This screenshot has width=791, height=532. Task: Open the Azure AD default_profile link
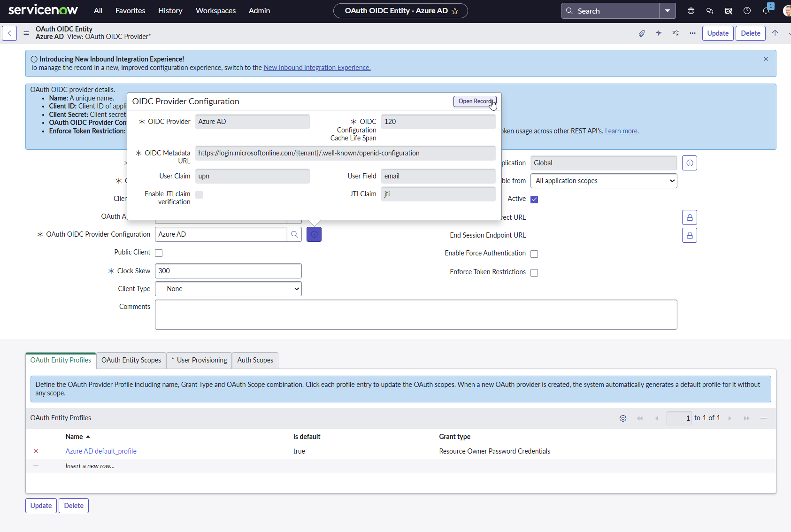[101, 451]
